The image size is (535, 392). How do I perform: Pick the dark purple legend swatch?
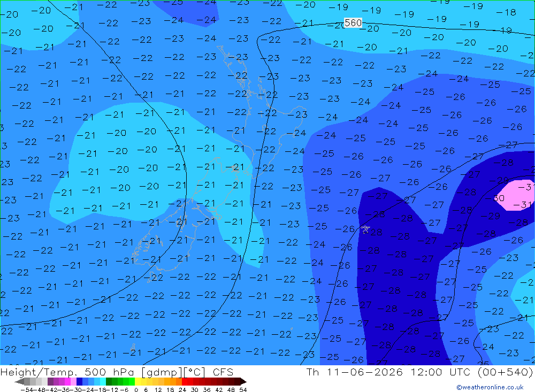(50, 382)
